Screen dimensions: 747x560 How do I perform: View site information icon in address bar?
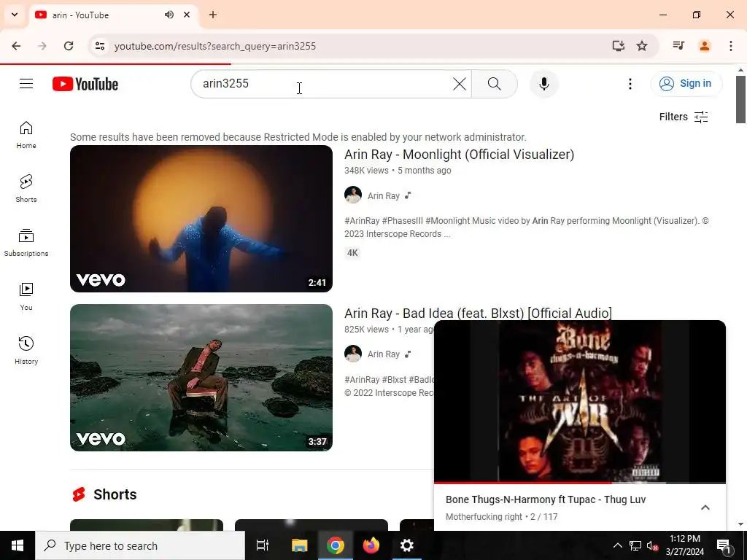(x=99, y=46)
